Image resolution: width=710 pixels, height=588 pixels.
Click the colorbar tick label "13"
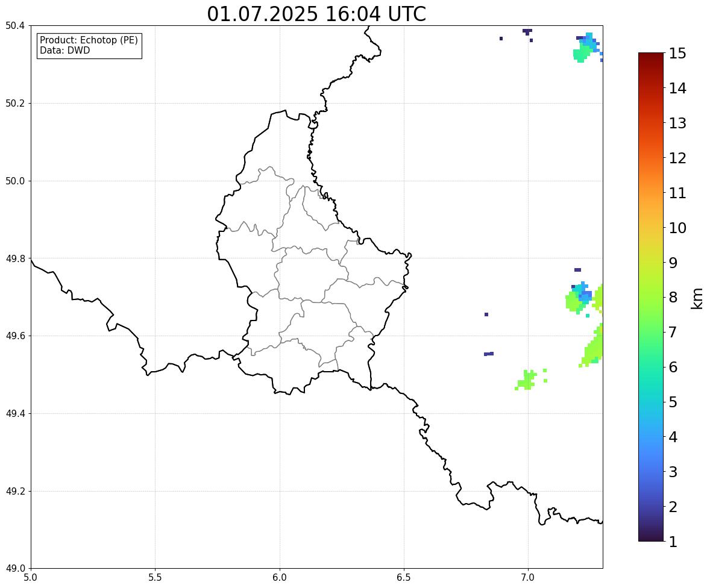[677, 123]
